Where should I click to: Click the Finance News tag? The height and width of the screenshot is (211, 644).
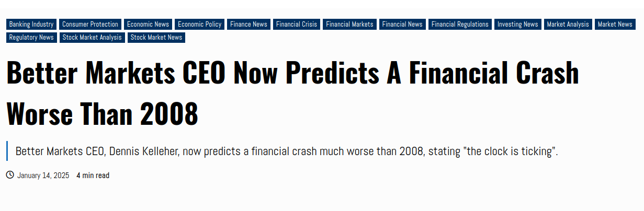[x=249, y=25]
